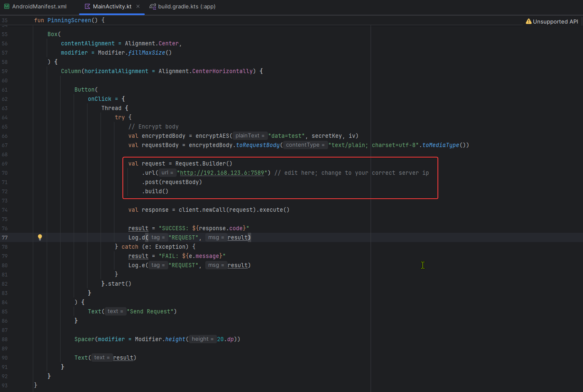Click line number 69 in the gutter
Image resolution: width=583 pixels, height=392 pixels.
tap(5, 163)
